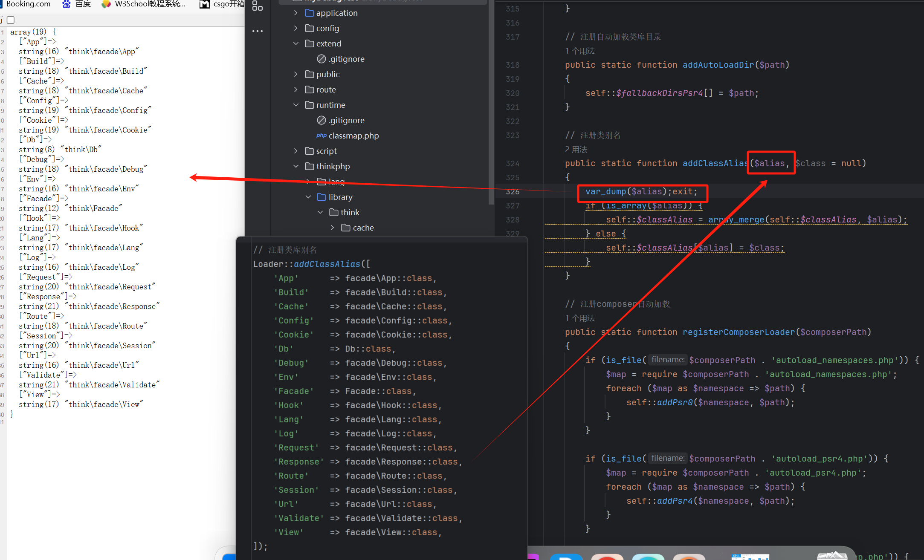Screen dimensions: 924x560
Task: Expand the script folder
Action: pos(296,151)
